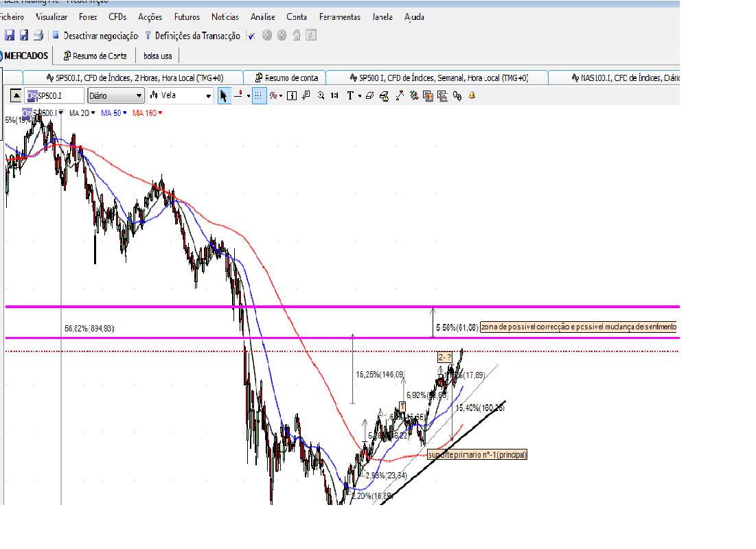The image size is (756, 549).
Task: Open the Forex menu
Action: pos(88,17)
